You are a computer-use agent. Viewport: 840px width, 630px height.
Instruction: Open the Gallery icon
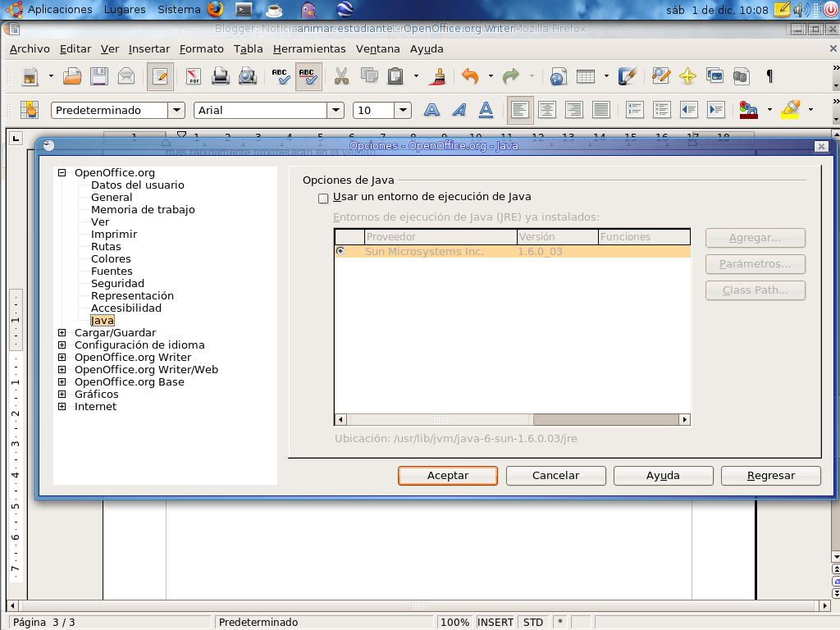tap(714, 76)
